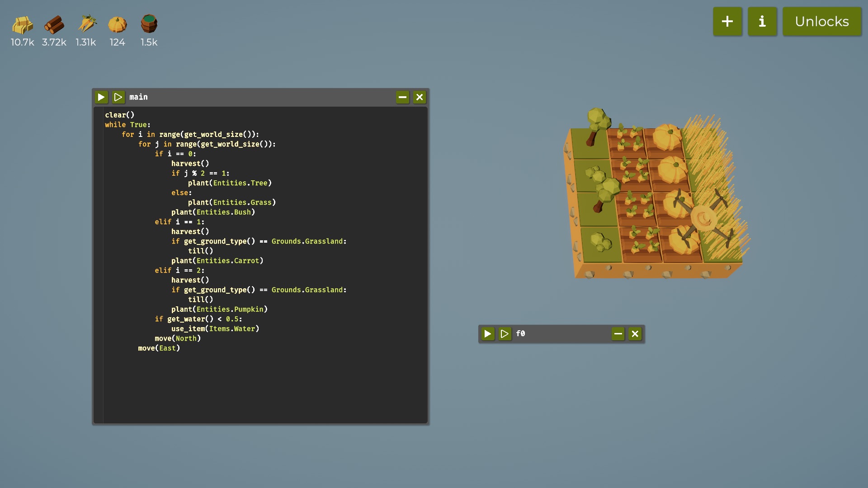Open the Unlocks menu

(821, 21)
